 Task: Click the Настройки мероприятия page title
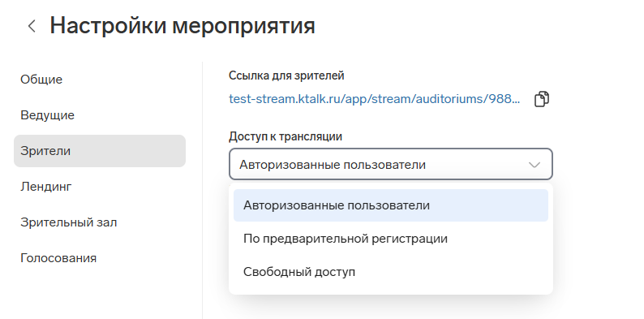point(182,26)
